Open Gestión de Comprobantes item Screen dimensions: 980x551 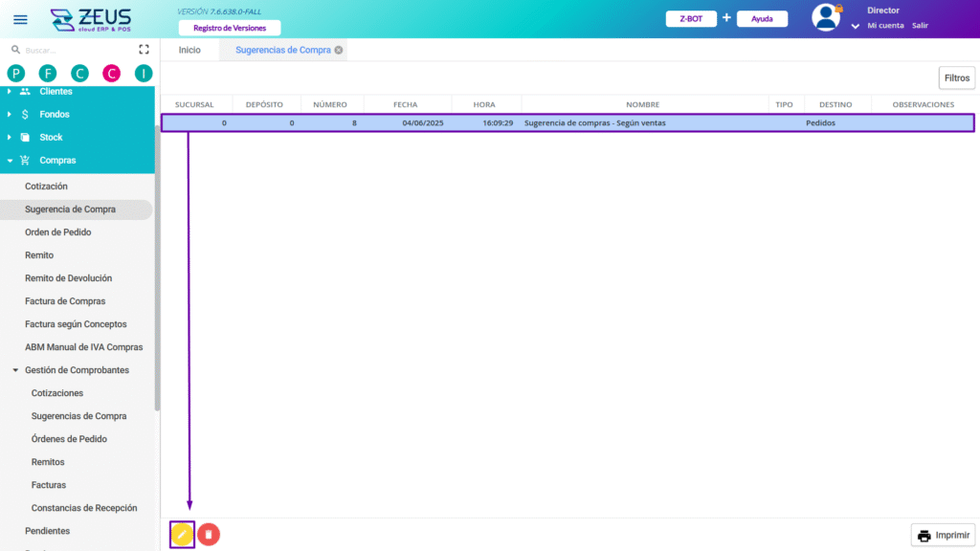click(77, 370)
